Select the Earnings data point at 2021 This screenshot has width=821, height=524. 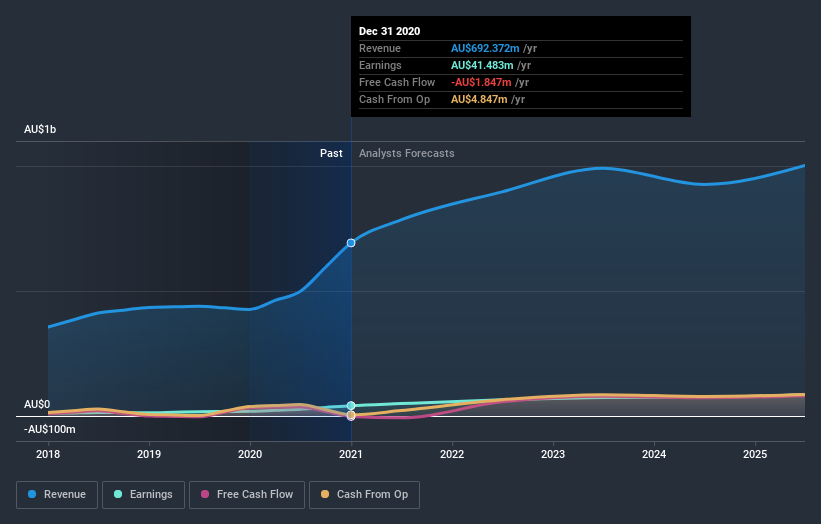pos(351,406)
